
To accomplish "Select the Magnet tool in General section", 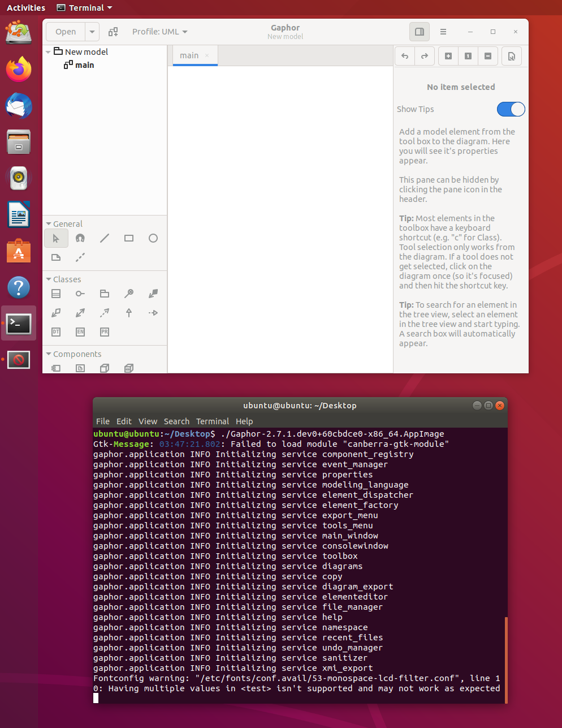I will tap(80, 238).
